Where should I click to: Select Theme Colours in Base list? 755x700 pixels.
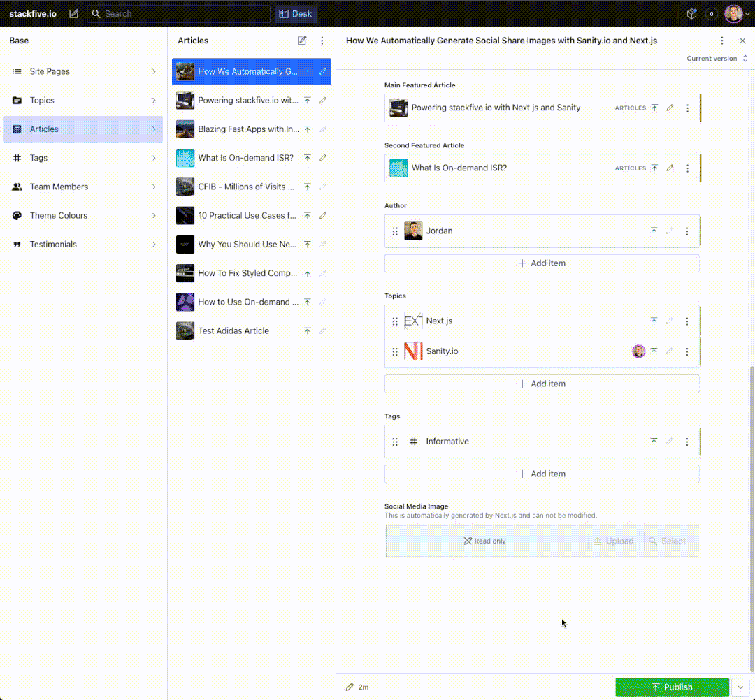tap(83, 216)
